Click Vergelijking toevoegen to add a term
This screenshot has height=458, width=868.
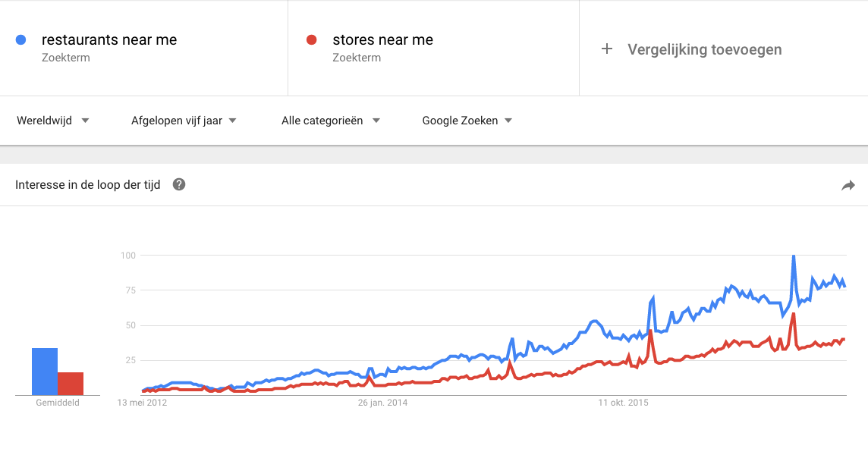[x=704, y=49]
